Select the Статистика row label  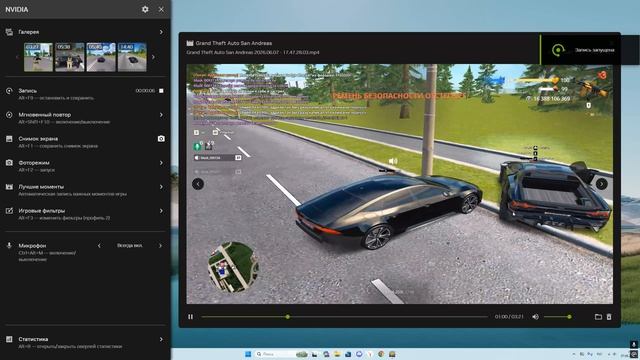coord(33,339)
